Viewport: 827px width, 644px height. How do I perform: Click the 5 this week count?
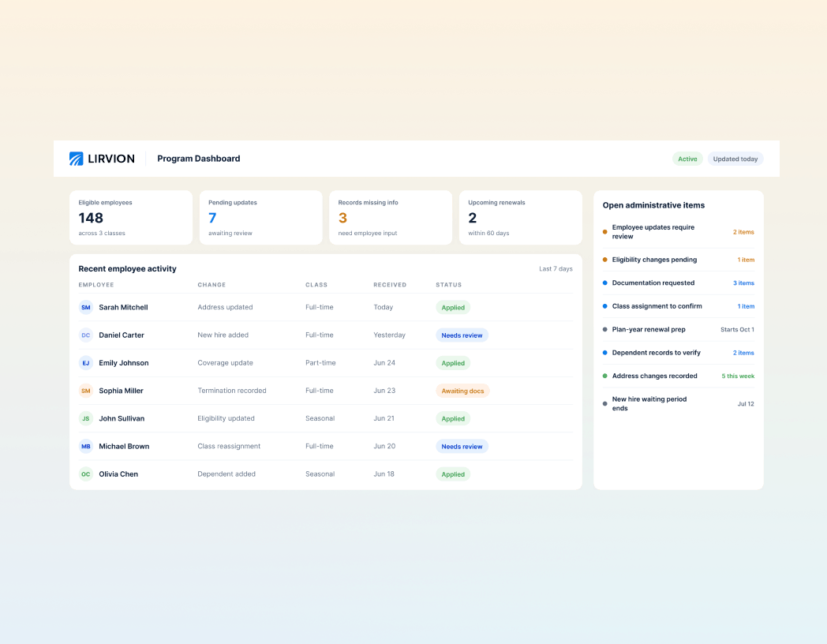click(x=738, y=376)
